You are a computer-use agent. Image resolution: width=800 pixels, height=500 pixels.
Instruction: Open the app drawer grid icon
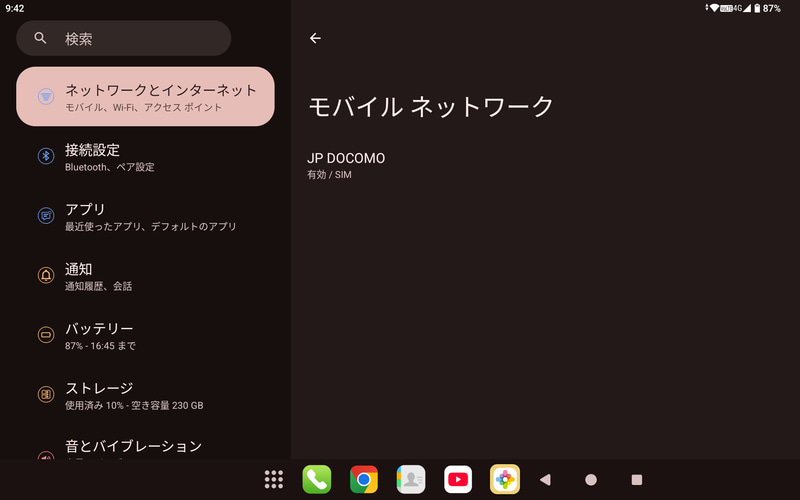coord(274,480)
